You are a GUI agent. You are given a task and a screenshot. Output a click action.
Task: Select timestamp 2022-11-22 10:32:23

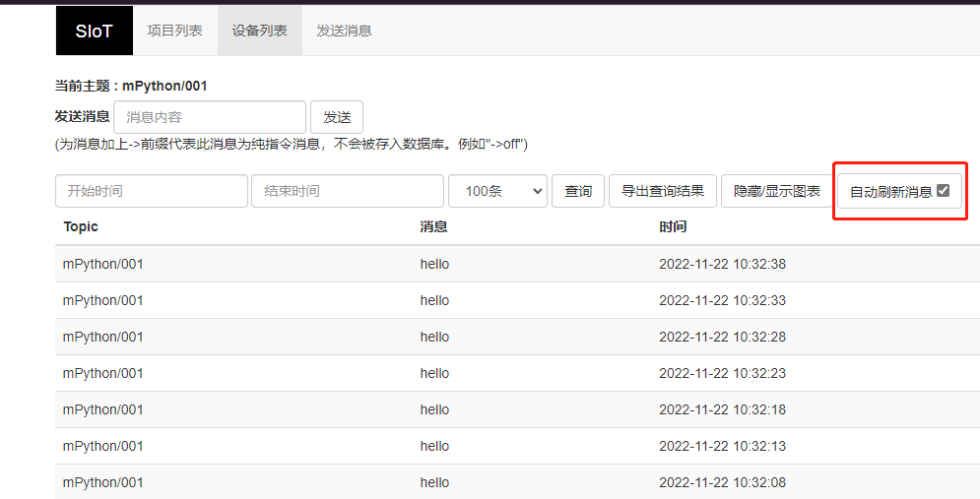coord(723,373)
